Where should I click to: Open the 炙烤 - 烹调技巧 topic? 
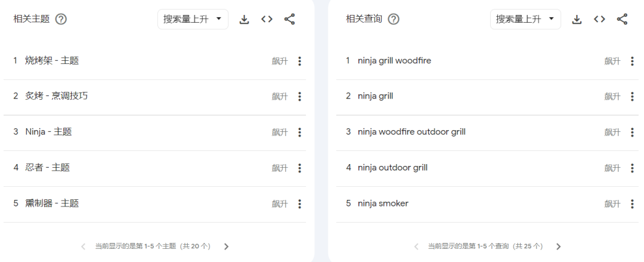[x=56, y=96]
